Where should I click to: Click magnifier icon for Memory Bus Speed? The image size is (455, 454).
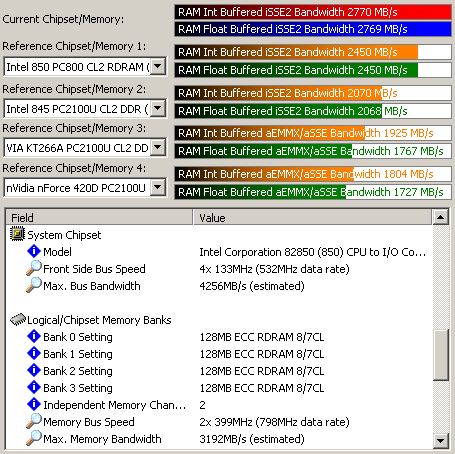34,421
